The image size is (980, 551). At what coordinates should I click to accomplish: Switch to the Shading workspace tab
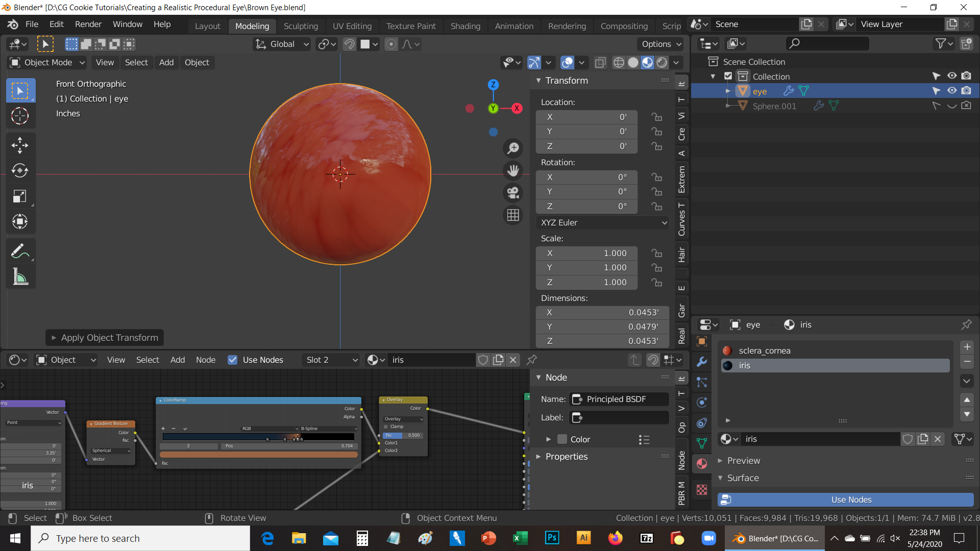pos(465,26)
